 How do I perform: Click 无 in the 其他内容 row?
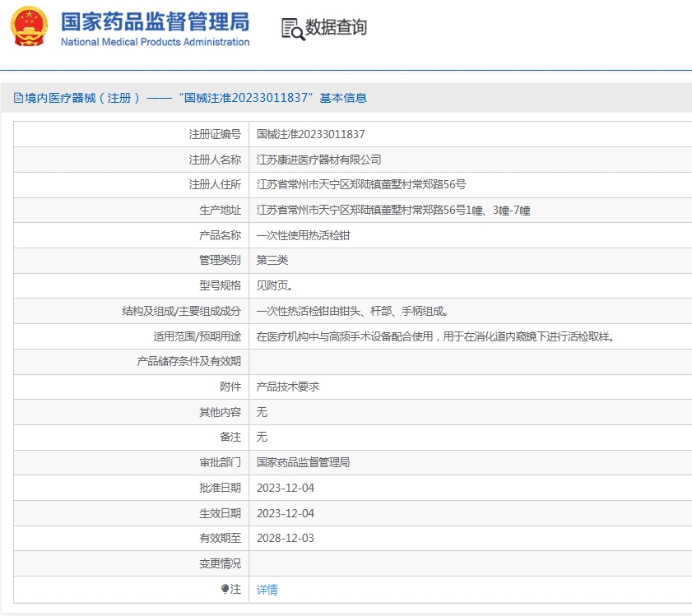tap(262, 412)
